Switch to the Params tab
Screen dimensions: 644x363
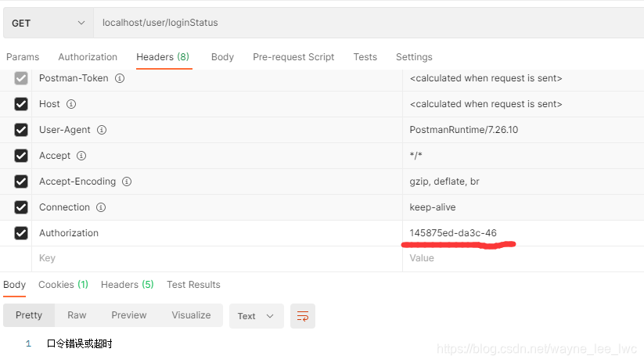23,57
